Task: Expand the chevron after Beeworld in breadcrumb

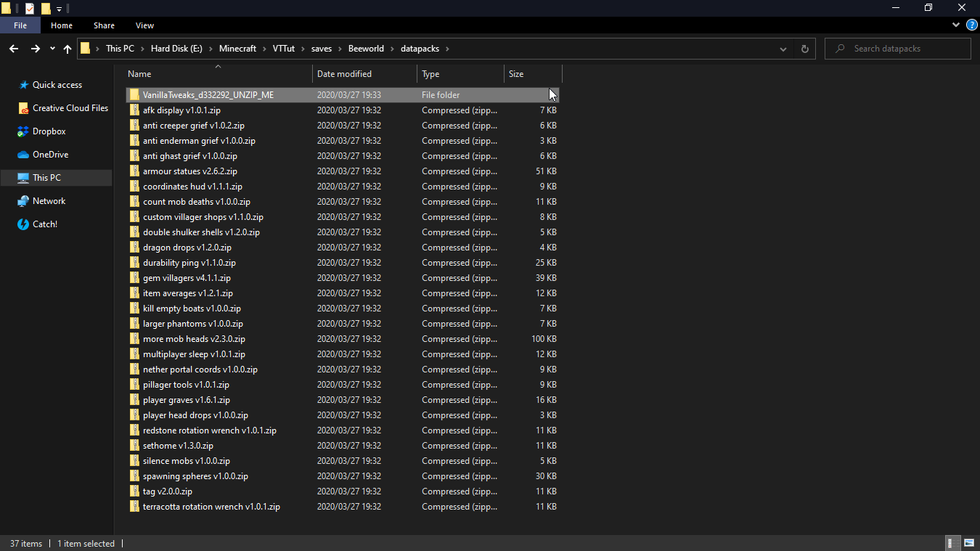Action: 393,49
